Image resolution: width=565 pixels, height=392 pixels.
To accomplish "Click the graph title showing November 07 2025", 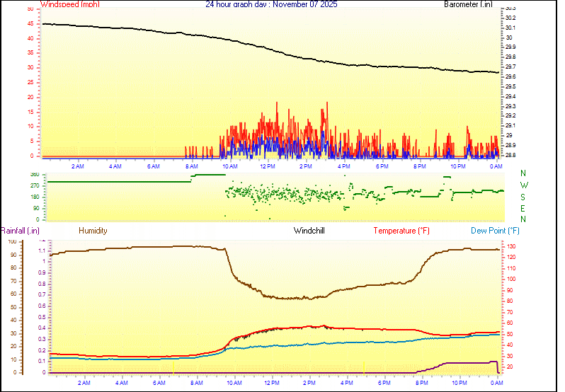I will point(271,4).
